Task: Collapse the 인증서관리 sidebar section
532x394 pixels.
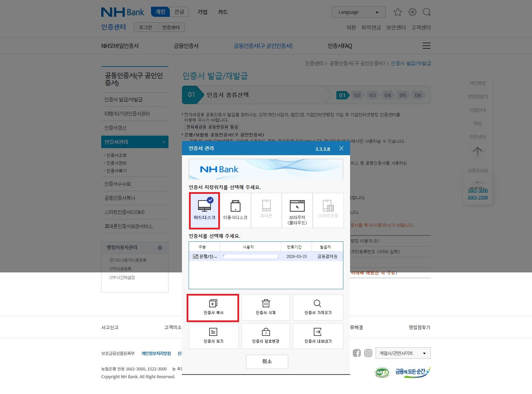Action: (135, 142)
